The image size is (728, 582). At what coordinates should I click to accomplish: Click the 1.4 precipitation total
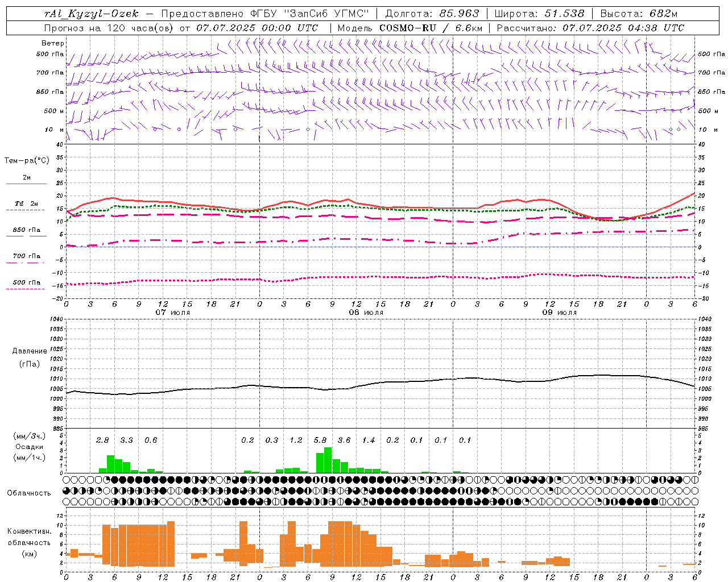369,440
